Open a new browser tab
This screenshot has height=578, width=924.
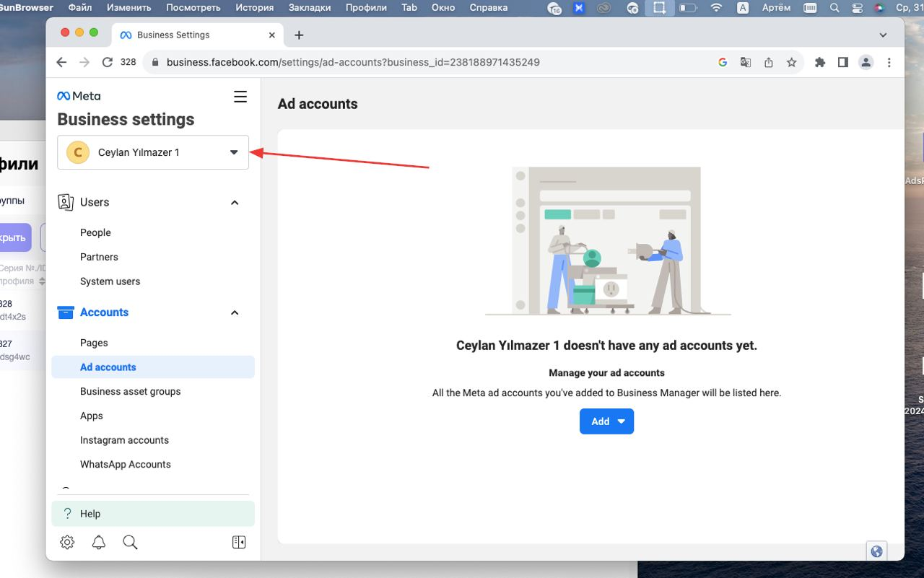299,35
